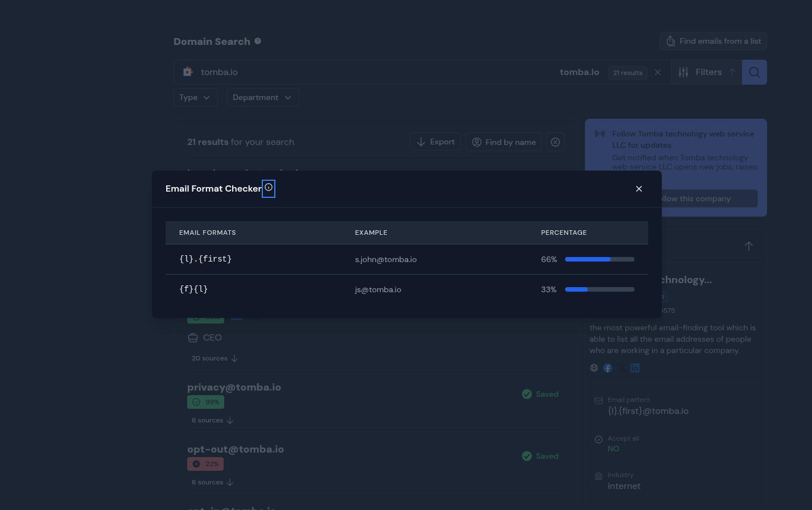Viewport: 812px width, 510px height.
Task: Click the email format checker icon button next to Find by name
Action: coord(555,142)
